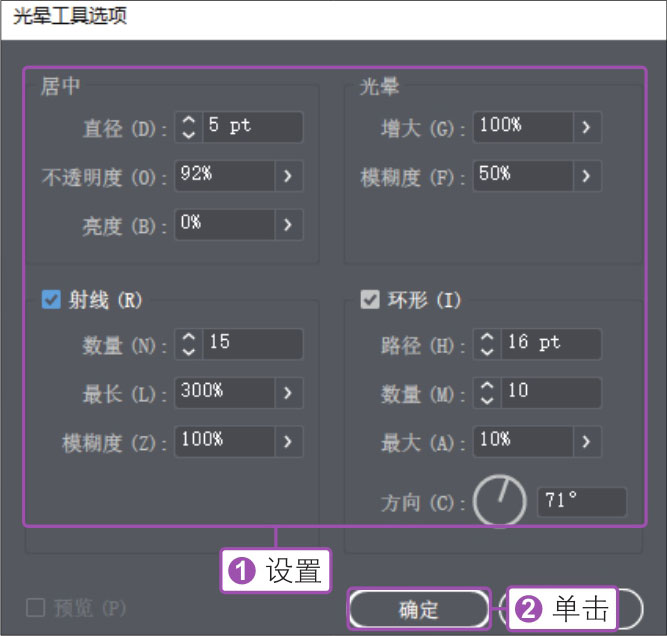
Task: Click the 射线 数量 (N) stepper
Action: 188,343
